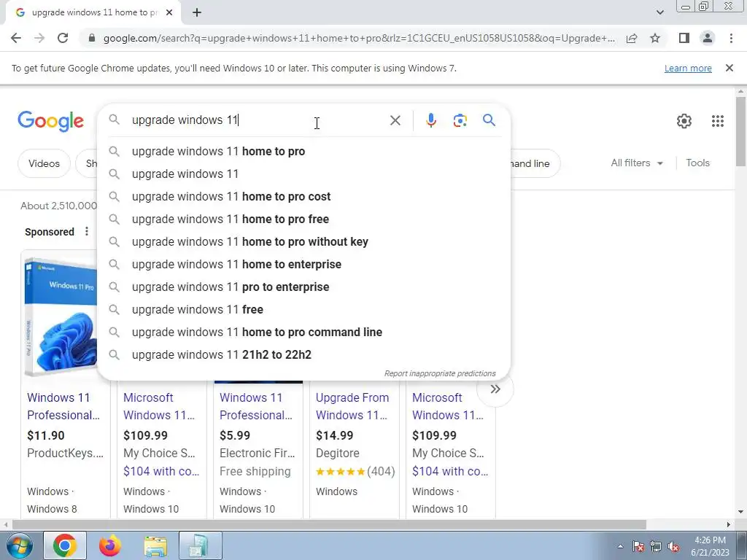The width and height of the screenshot is (747, 560).
Task: Click the vertical scrollbar thumb
Action: pyautogui.click(x=740, y=131)
